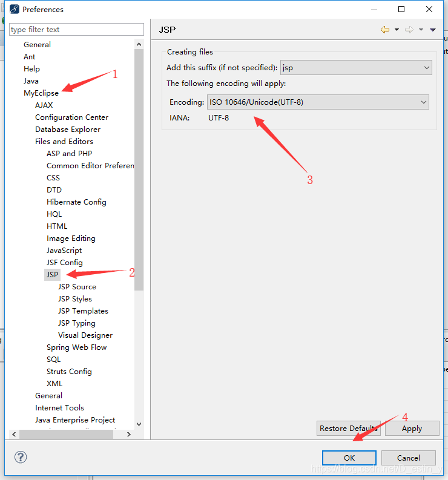Close the Preferences dialog window
This screenshot has height=480, width=448.
tap(429, 9)
